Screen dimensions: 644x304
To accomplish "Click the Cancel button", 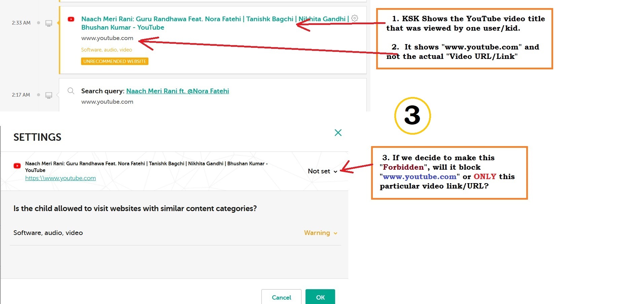I will (x=281, y=297).
